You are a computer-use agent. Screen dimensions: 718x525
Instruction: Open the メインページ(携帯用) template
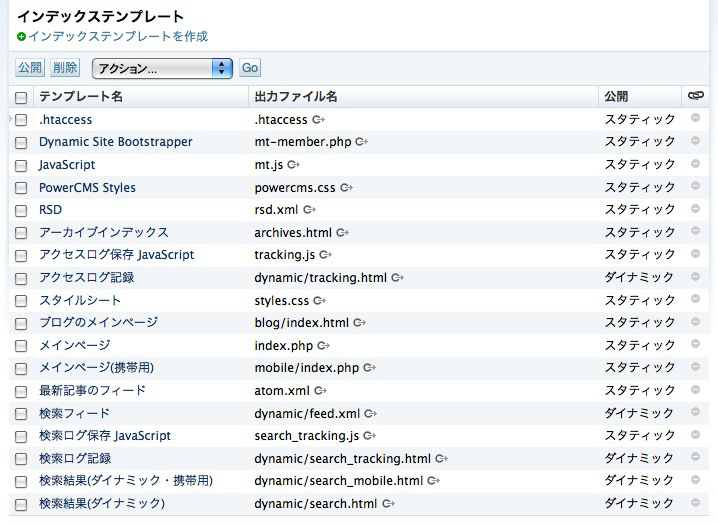[x=96, y=368]
